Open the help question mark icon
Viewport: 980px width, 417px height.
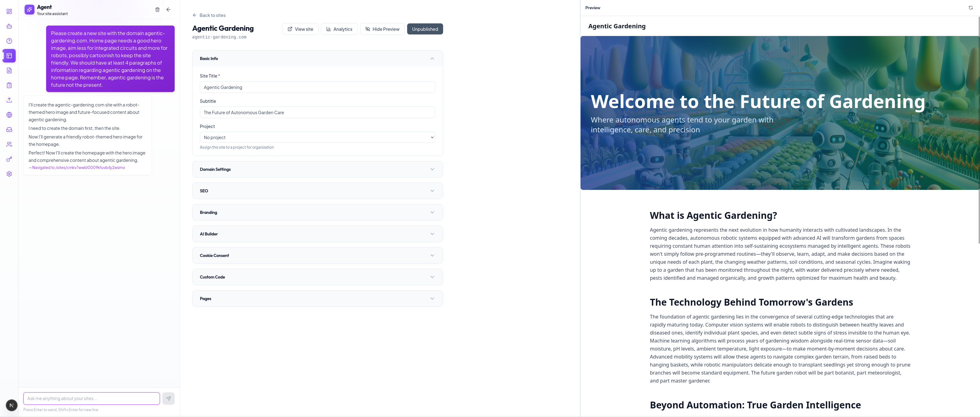click(x=9, y=41)
